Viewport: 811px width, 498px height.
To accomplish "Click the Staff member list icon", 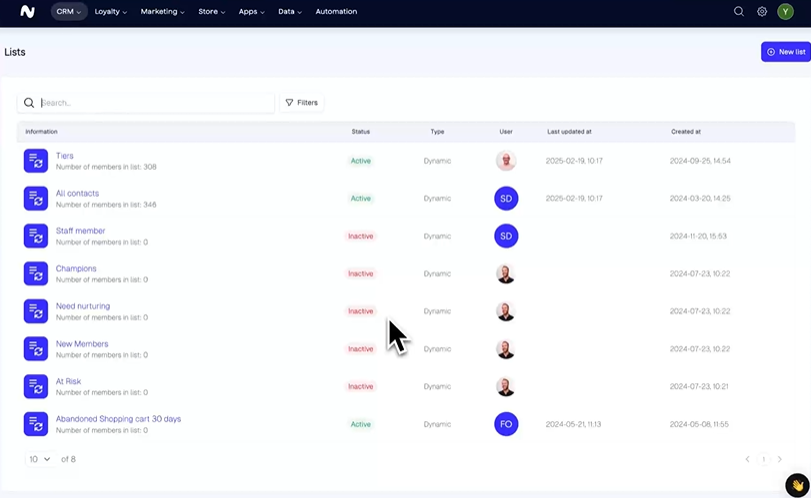I will tap(36, 236).
